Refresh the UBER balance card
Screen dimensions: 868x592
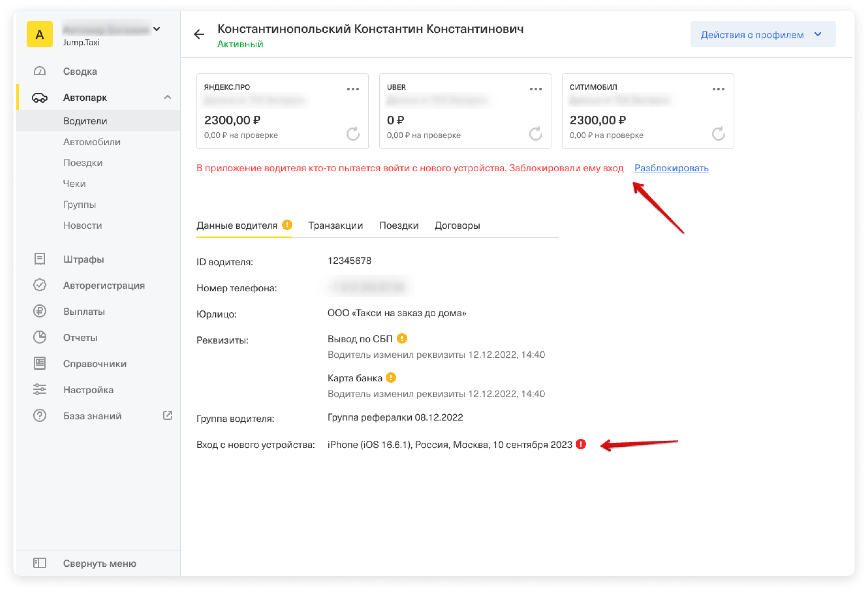click(x=535, y=133)
